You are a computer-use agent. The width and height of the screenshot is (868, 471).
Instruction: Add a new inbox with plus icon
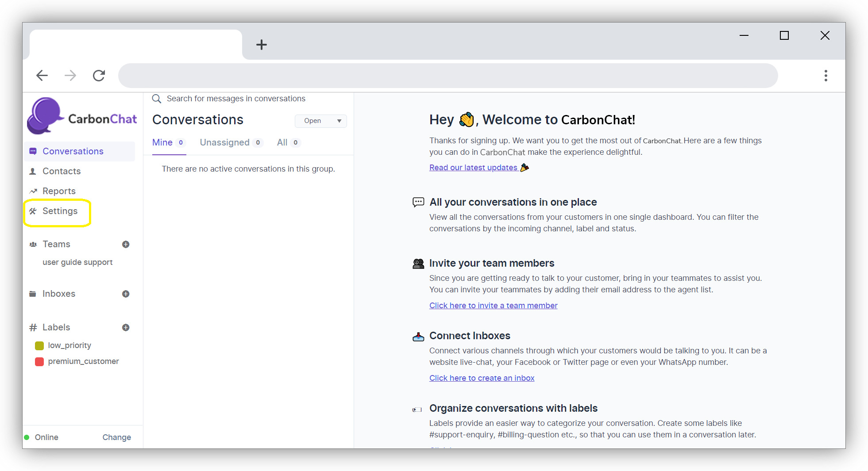[126, 294]
